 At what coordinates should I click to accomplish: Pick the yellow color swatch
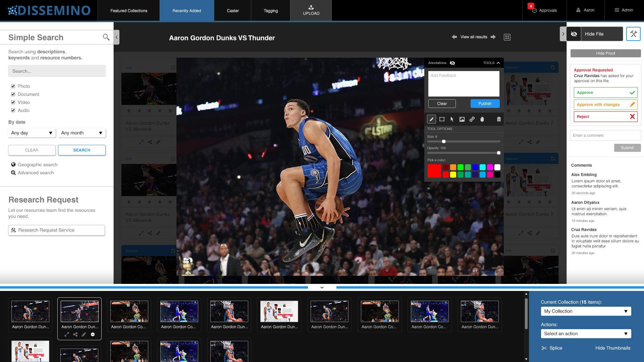(453, 175)
